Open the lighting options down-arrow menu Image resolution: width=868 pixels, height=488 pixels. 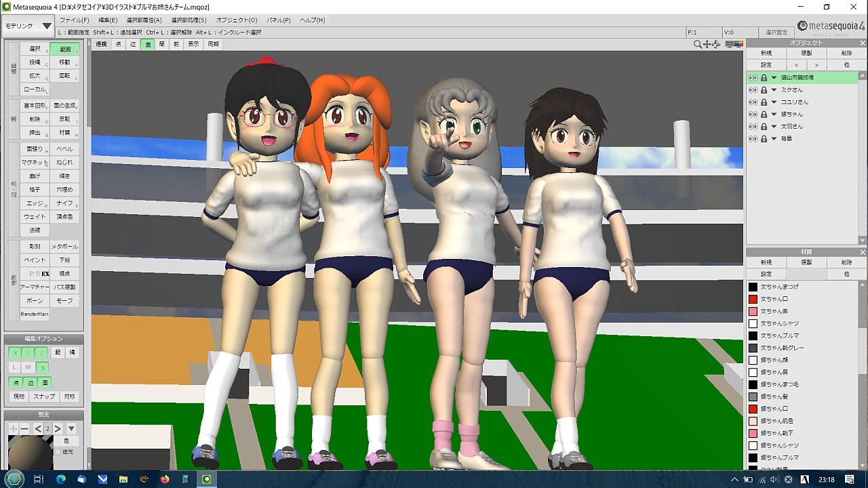71,428
